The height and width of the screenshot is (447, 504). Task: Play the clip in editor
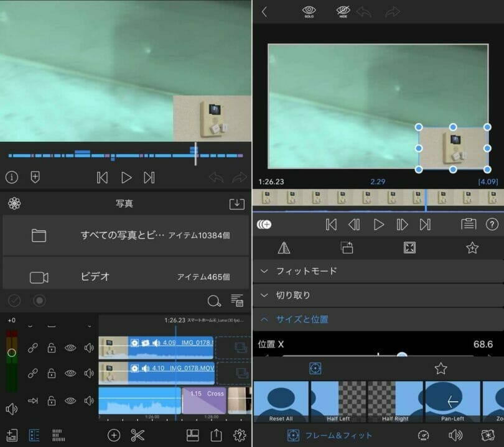point(379,224)
